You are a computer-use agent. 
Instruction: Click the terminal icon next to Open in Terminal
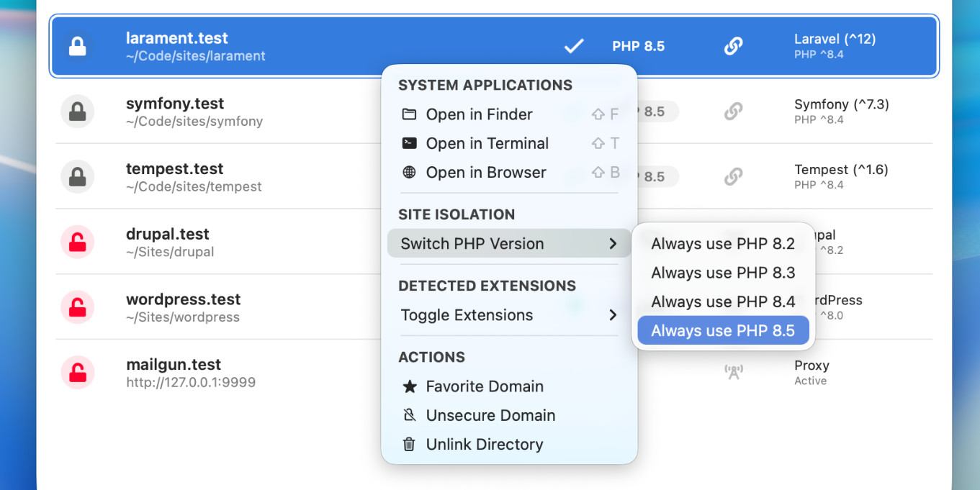pyautogui.click(x=409, y=143)
